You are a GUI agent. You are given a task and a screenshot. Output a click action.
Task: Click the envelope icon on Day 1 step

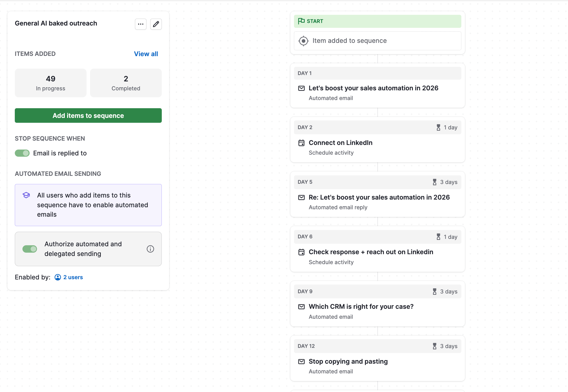301,88
